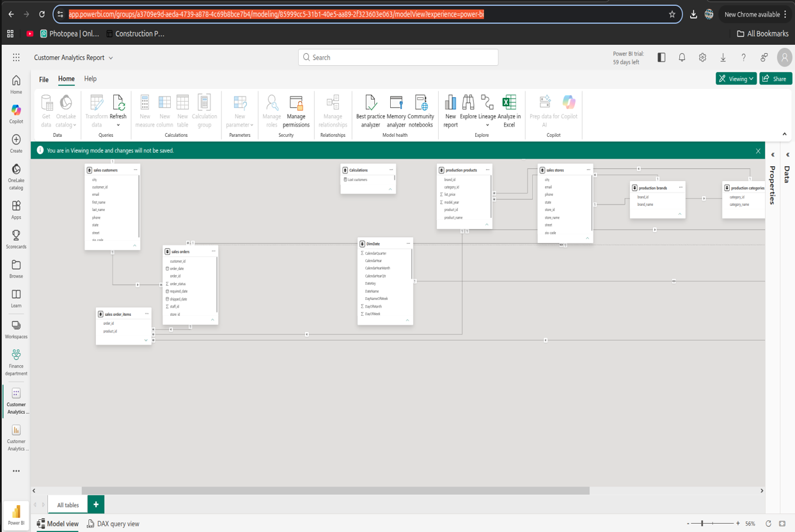795x532 pixels.
Task: Open the app launcher waffle icon
Action: coord(16,58)
